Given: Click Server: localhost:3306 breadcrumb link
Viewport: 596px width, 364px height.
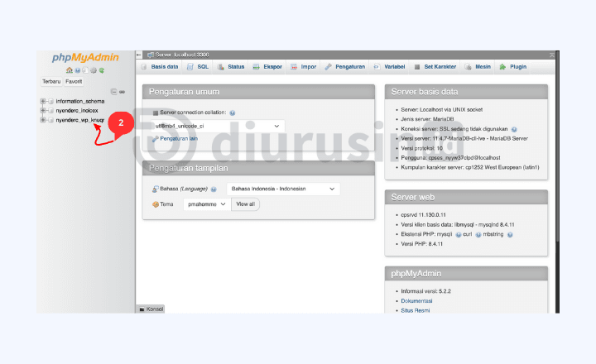Looking at the screenshot, I should coord(181,55).
